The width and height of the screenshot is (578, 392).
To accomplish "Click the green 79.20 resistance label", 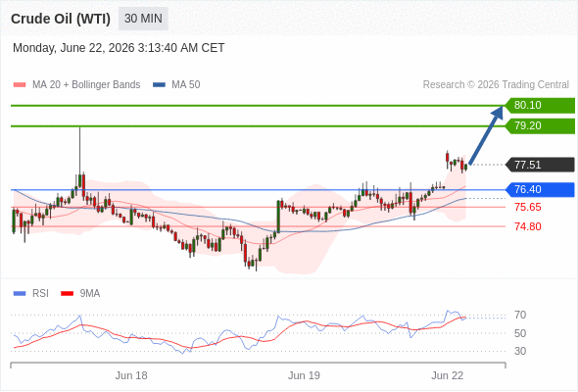I will click(x=540, y=125).
